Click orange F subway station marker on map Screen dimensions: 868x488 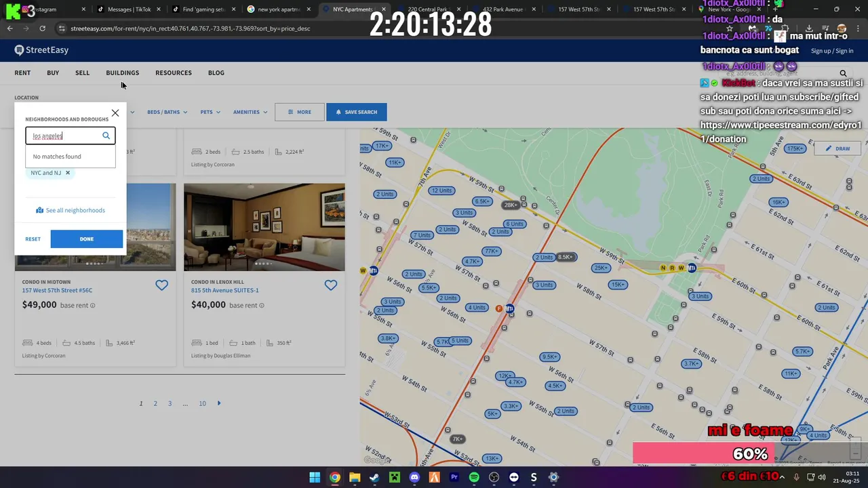pyautogui.click(x=499, y=308)
